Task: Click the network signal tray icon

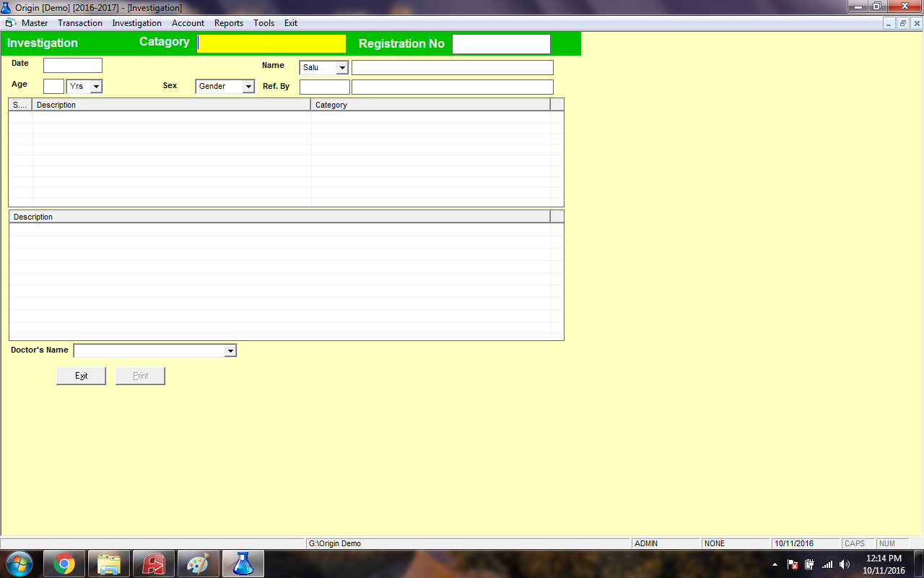Action: click(x=827, y=564)
